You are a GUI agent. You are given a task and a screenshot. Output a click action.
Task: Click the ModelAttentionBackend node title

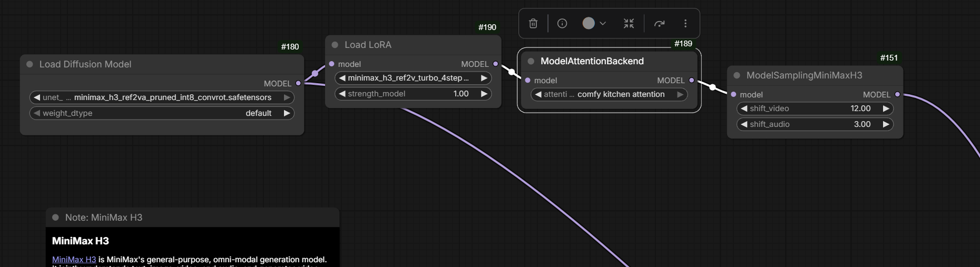click(x=592, y=61)
